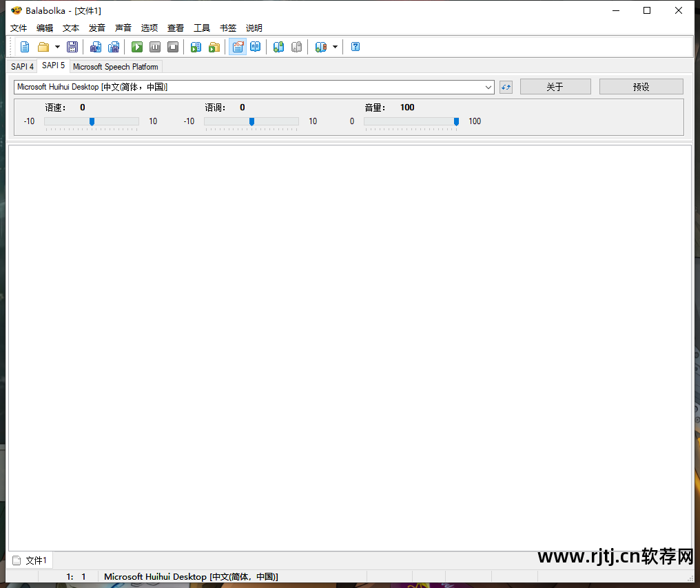Open the 查看 menu

coord(176,28)
